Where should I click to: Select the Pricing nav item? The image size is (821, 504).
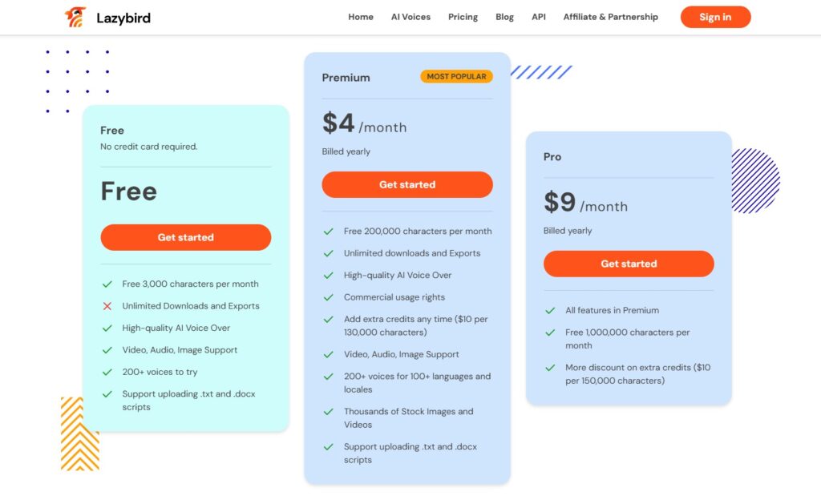(463, 16)
